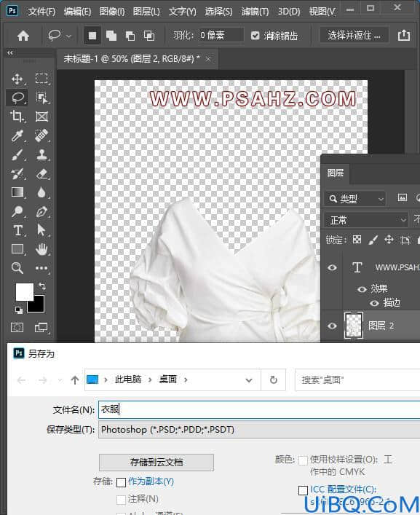Expand the address bar path history dropdown
Image resolution: width=420 pixels, height=515 pixels.
tap(249, 380)
